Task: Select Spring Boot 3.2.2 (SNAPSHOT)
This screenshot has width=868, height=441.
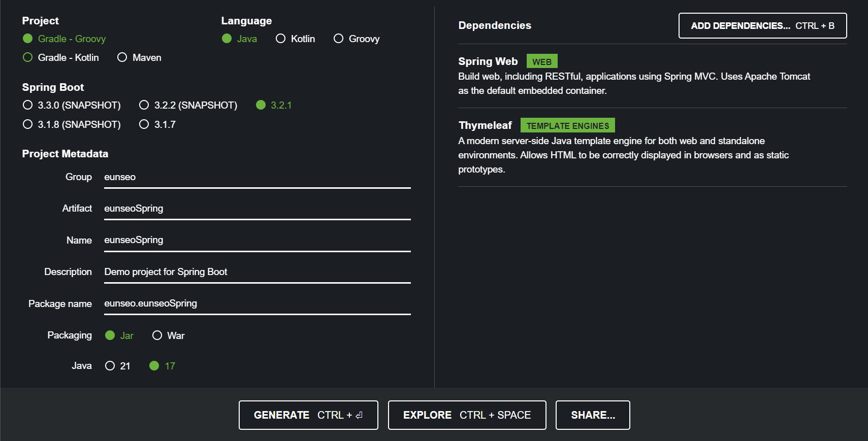Action: pos(188,105)
